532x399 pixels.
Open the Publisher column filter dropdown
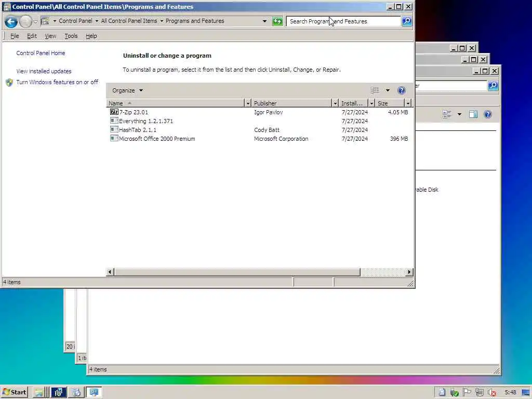pyautogui.click(x=335, y=103)
